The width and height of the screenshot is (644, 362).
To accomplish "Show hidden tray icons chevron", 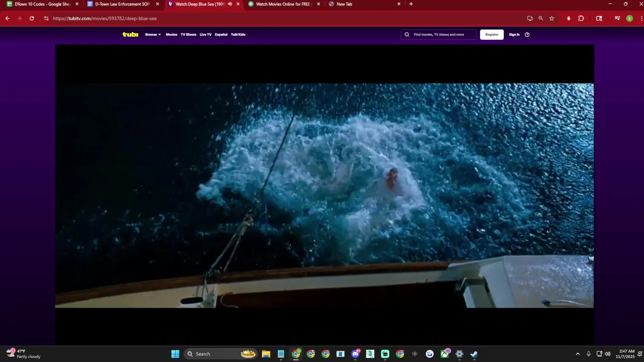I will (578, 354).
